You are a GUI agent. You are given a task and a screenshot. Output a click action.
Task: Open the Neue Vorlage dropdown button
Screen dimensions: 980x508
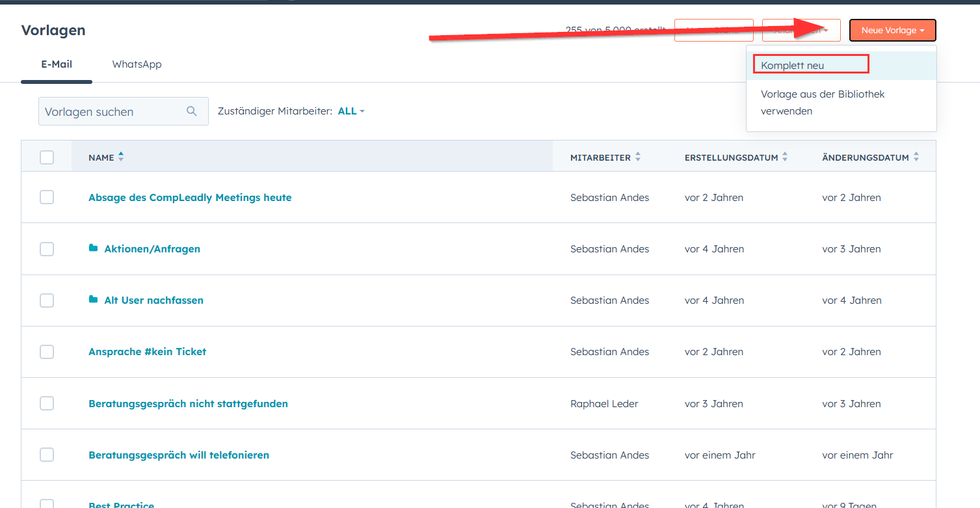[x=892, y=31]
